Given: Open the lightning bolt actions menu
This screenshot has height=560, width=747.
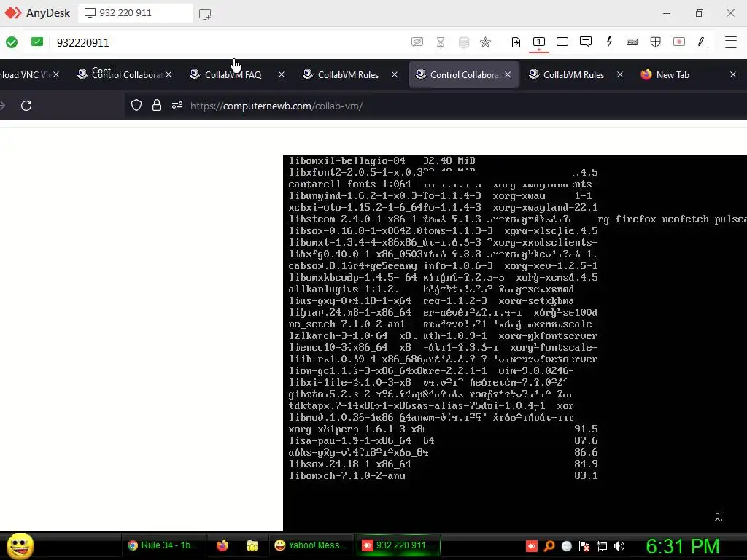Looking at the screenshot, I should click(609, 42).
